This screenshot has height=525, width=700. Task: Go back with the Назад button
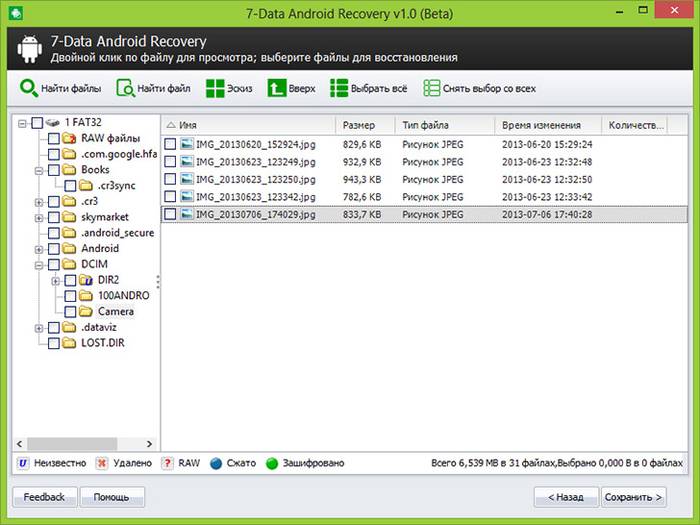click(565, 497)
